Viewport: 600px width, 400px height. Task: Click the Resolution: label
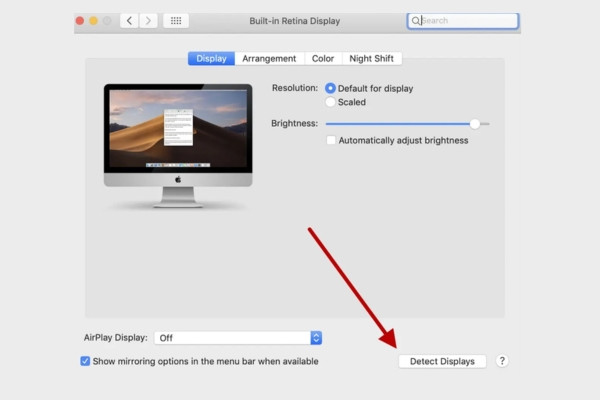pyautogui.click(x=295, y=88)
